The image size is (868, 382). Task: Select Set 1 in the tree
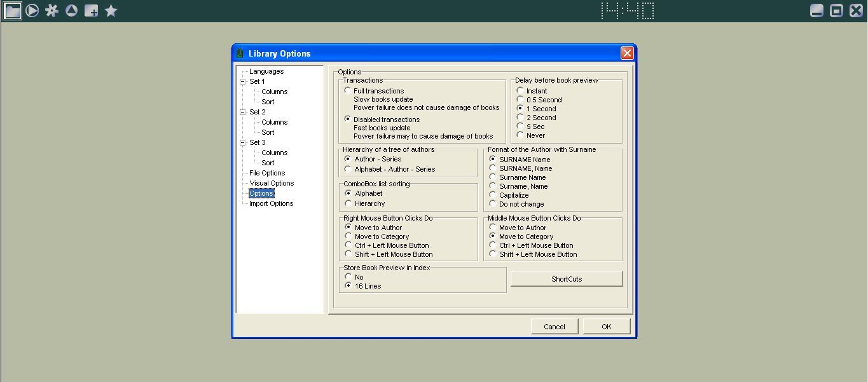click(258, 81)
